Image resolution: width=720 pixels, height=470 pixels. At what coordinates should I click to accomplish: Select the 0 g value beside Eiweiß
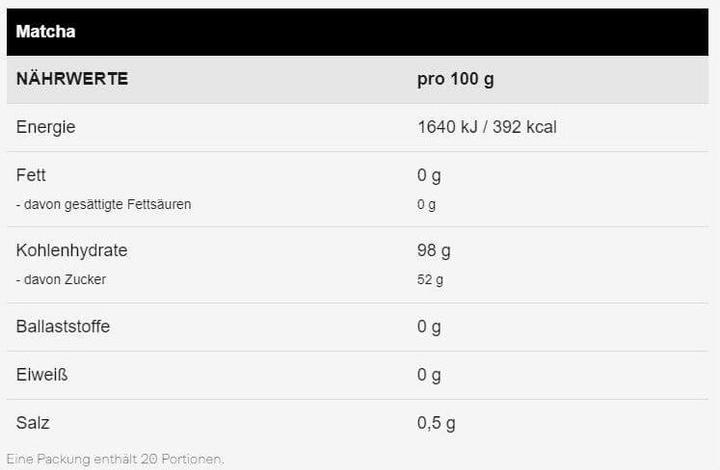tap(429, 374)
